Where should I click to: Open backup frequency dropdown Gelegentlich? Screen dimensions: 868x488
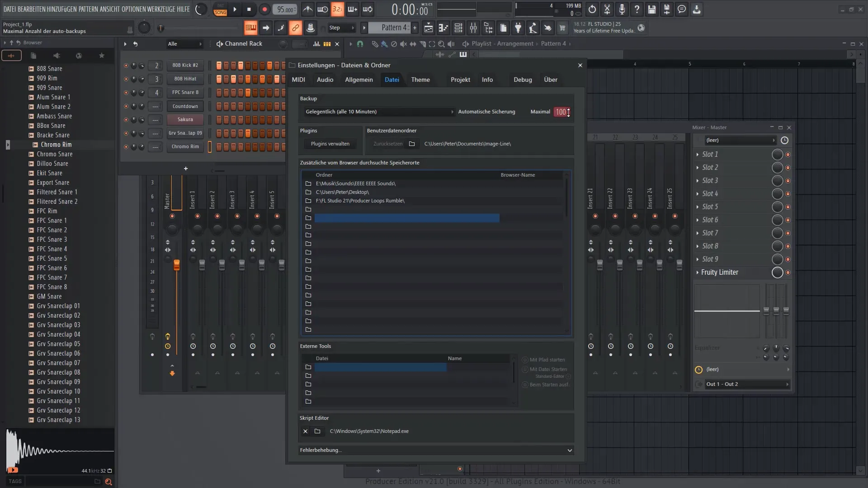379,112
